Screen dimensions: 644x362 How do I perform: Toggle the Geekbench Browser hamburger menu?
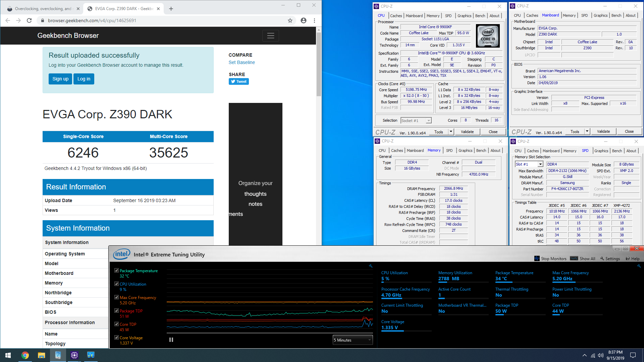[271, 36]
